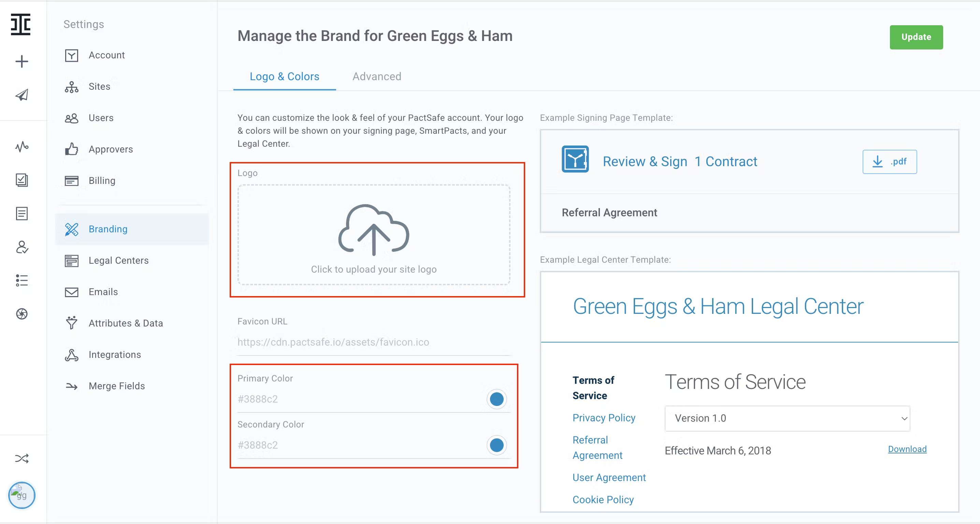This screenshot has width=980, height=524.
Task: Open the bulleted list icon in left rail
Action: point(22,280)
